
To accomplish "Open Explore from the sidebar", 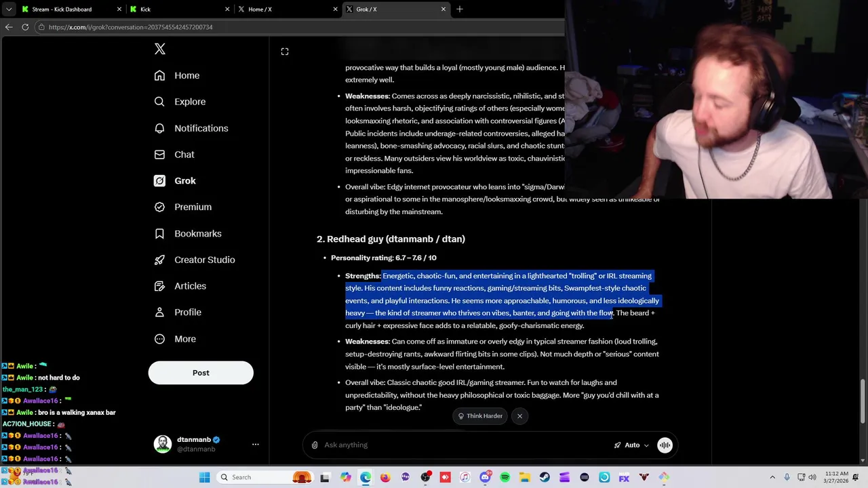I will click(x=180, y=102).
